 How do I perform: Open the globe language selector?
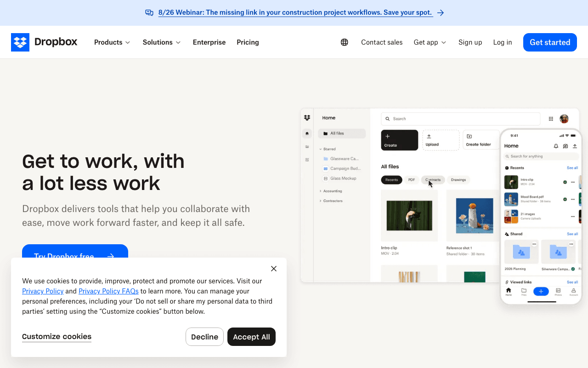pyautogui.click(x=345, y=42)
